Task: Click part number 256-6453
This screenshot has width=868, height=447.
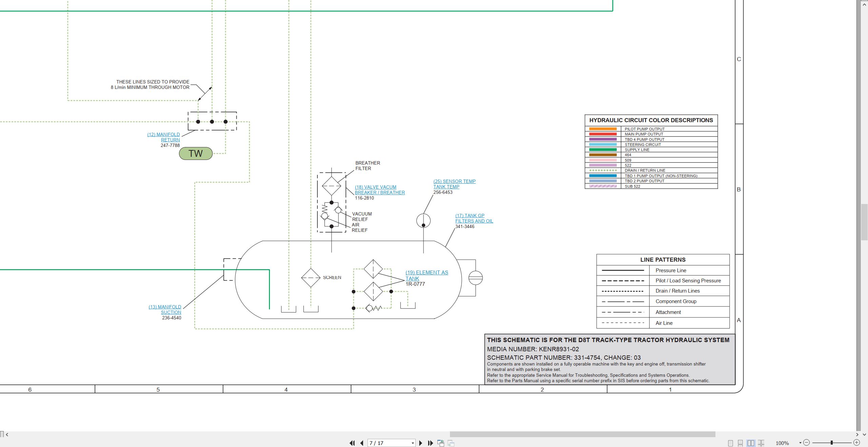Action: 443,192
